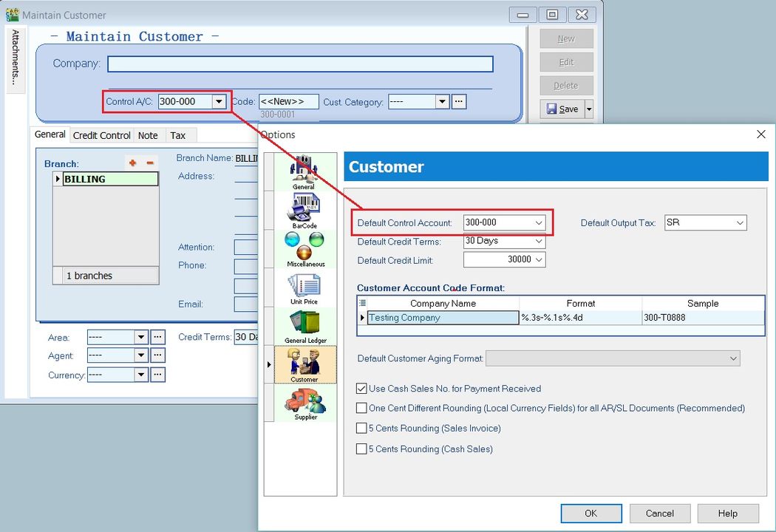Expand the Cust. Category dropdown
The width and height of the screenshot is (776, 532).
click(441, 101)
